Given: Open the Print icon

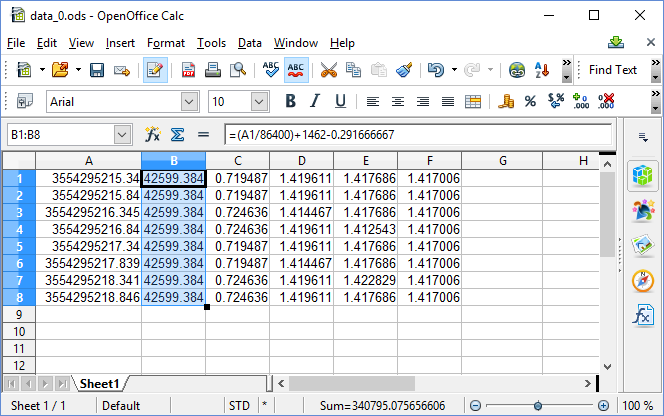Looking at the screenshot, I should [x=213, y=70].
